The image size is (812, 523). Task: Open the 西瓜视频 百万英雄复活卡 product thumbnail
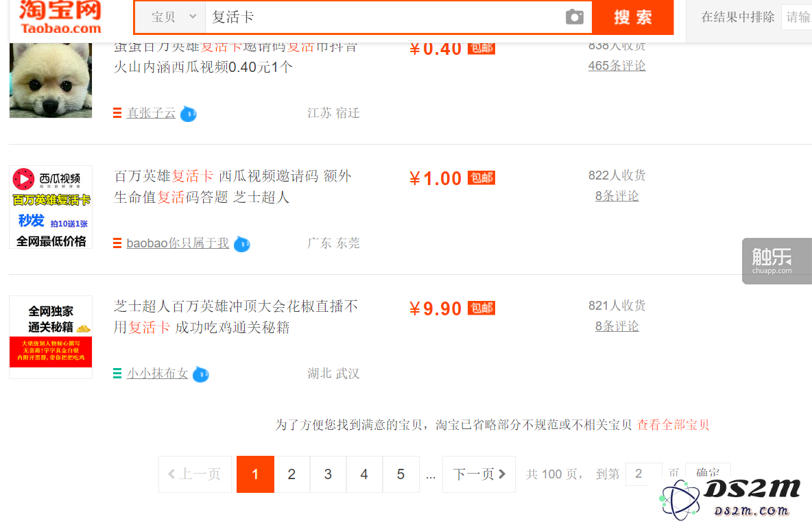click(x=51, y=207)
